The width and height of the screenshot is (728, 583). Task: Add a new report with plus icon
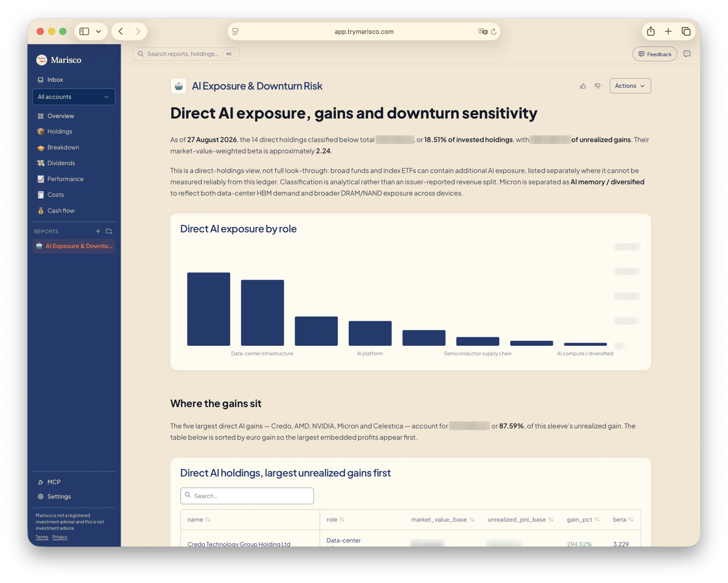click(x=98, y=231)
